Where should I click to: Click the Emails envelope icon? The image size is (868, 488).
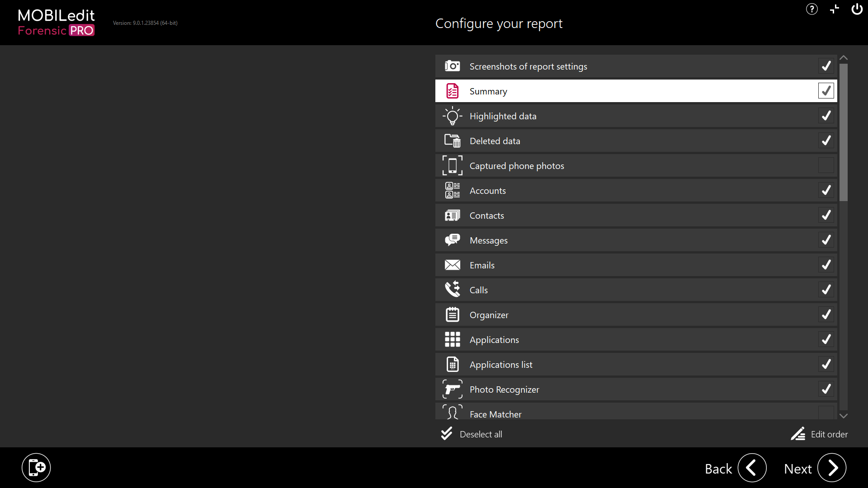[x=452, y=265]
